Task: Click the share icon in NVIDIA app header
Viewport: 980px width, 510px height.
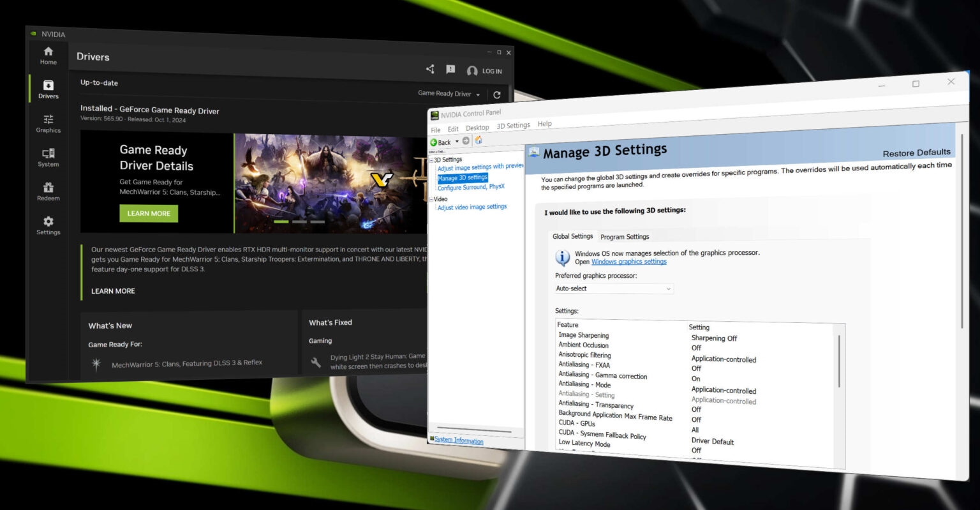Action: 430,69
